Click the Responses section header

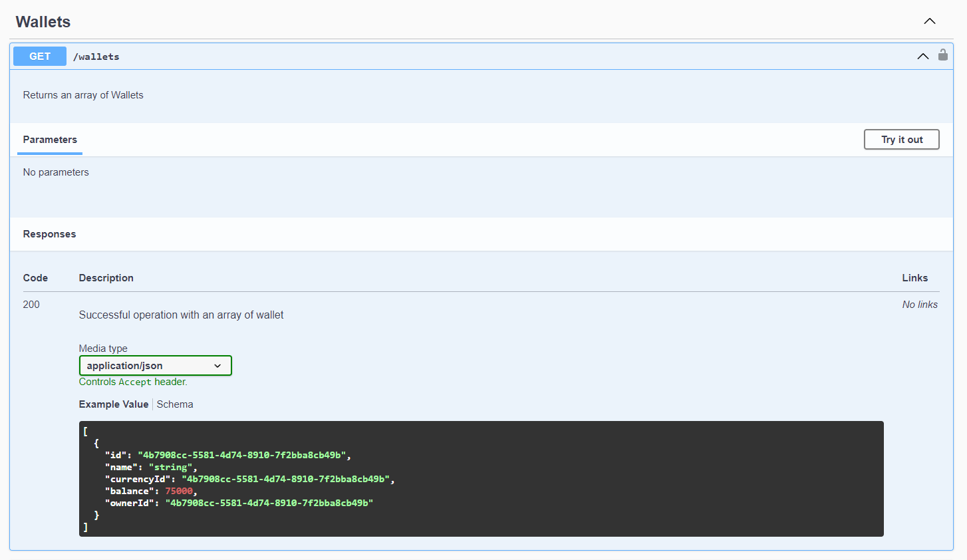click(49, 233)
